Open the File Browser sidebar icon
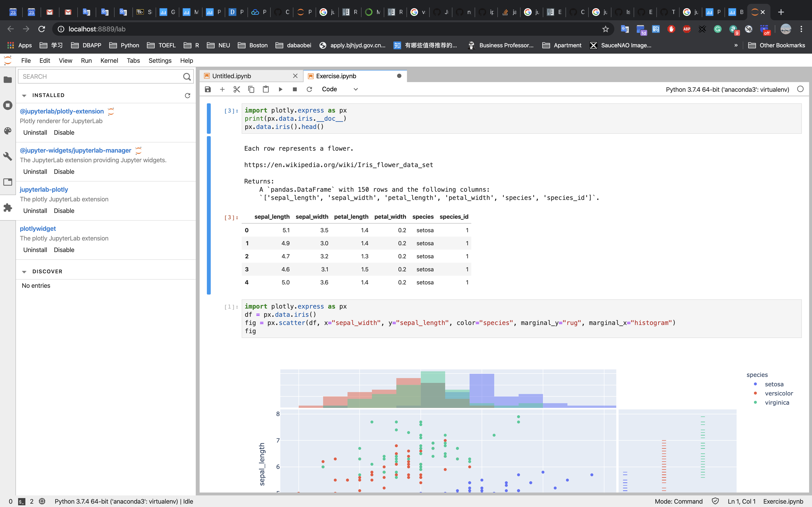The image size is (812, 507). pos(8,80)
